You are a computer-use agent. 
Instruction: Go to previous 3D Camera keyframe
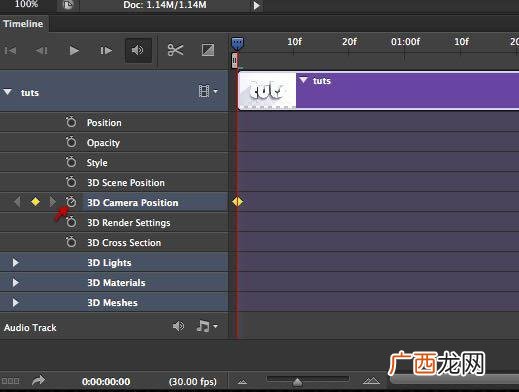pyautogui.click(x=17, y=202)
